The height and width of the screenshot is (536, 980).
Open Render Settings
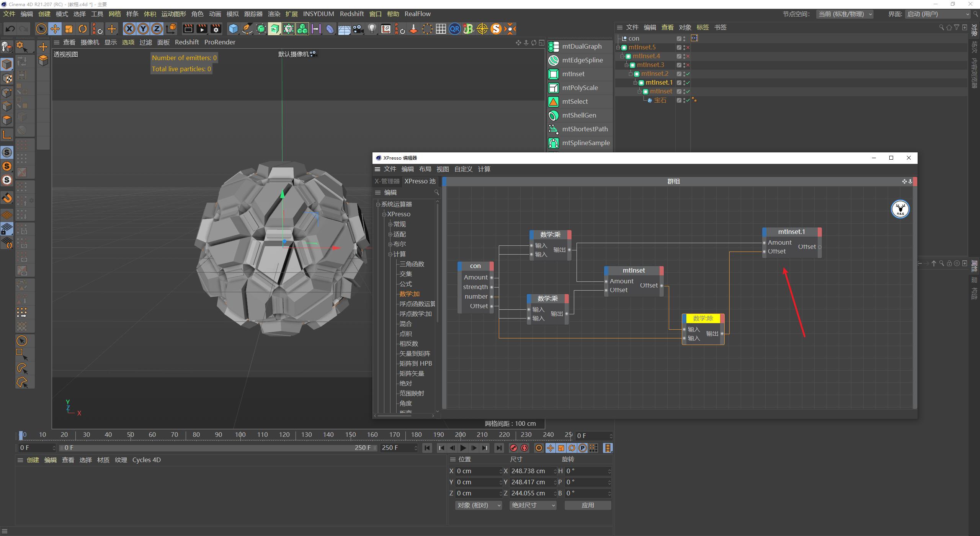[216, 29]
